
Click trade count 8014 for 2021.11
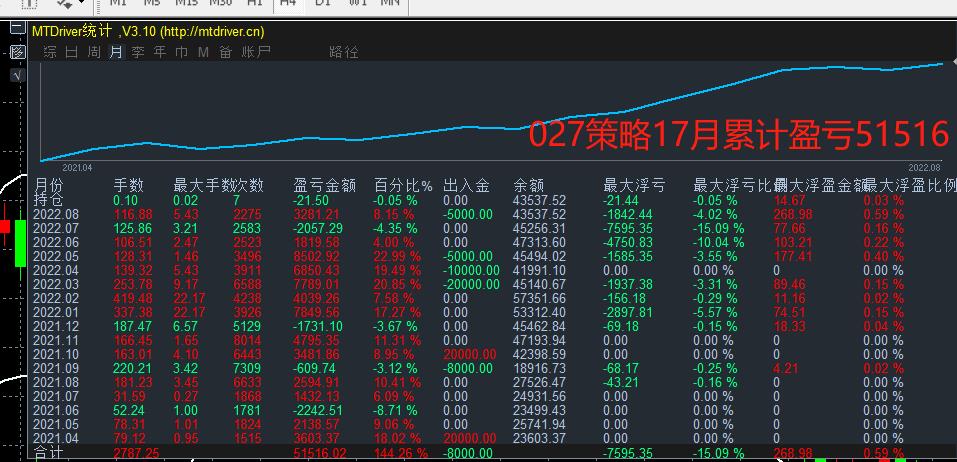[x=248, y=341]
